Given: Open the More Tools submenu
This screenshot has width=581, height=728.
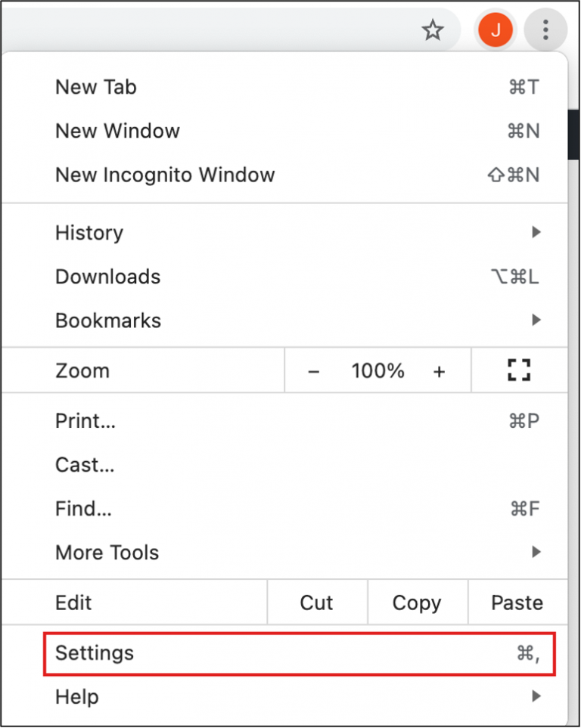Looking at the screenshot, I should 107,553.
